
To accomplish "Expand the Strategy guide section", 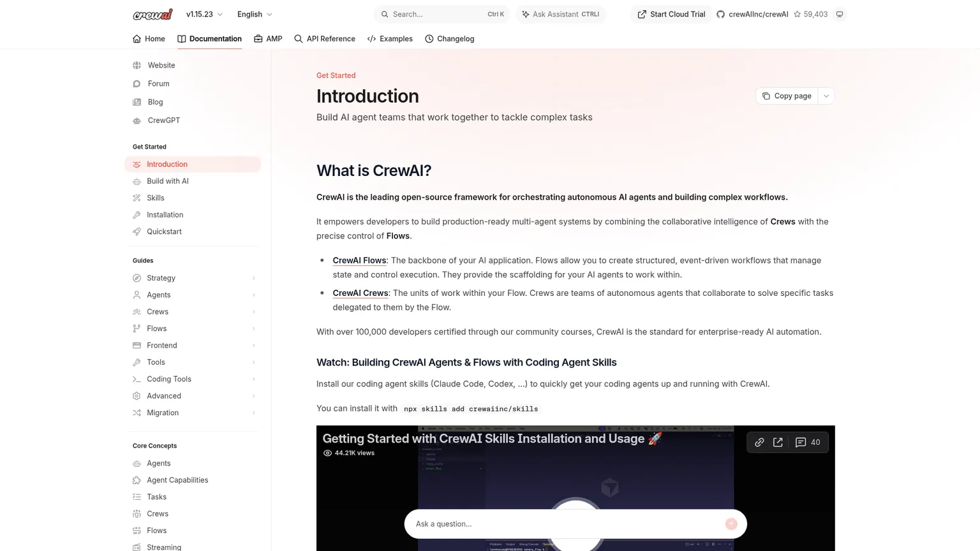I will click(x=194, y=278).
